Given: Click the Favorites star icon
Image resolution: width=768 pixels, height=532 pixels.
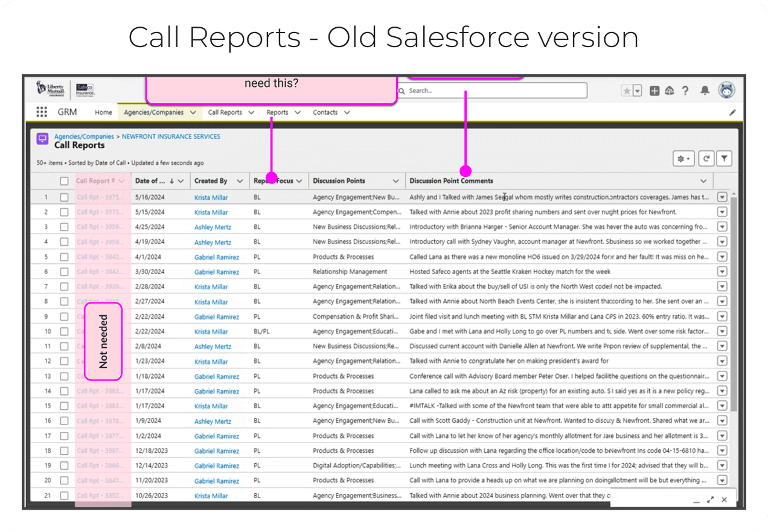Looking at the screenshot, I should (627, 91).
